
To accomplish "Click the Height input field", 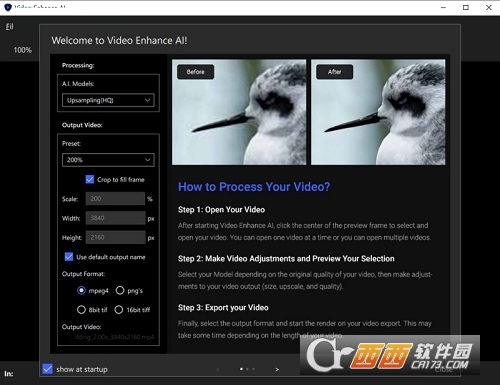I will [x=115, y=237].
